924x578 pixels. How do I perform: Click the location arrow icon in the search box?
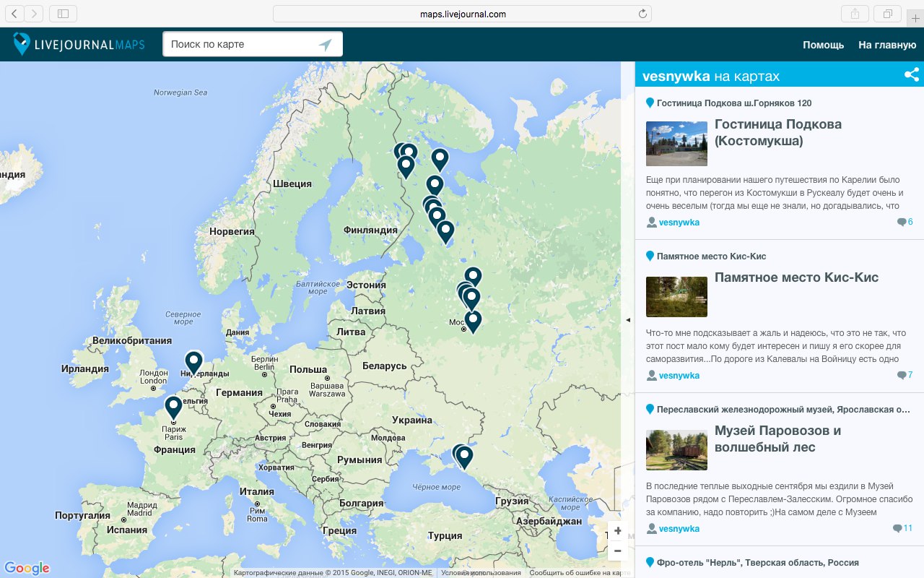coord(325,45)
